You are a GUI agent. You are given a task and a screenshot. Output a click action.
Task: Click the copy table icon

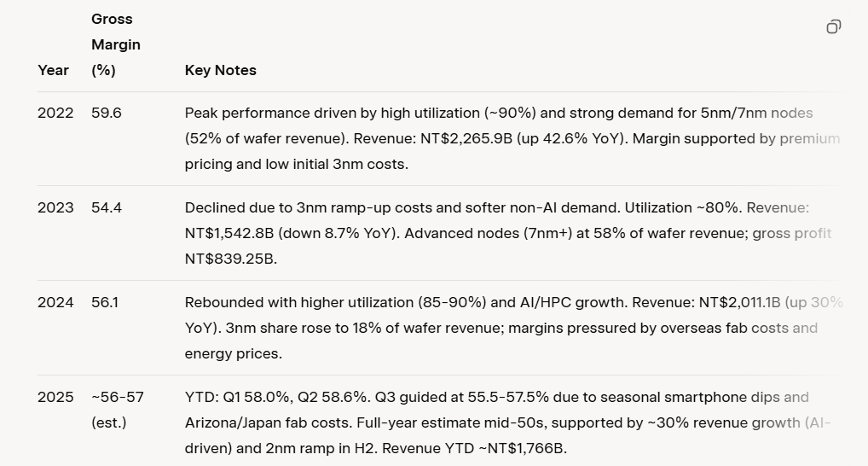coord(833,27)
